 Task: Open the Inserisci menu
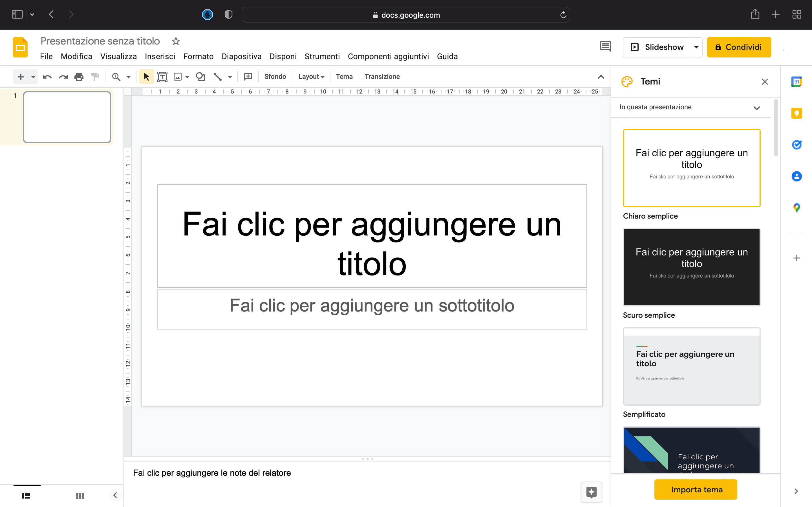tap(160, 56)
